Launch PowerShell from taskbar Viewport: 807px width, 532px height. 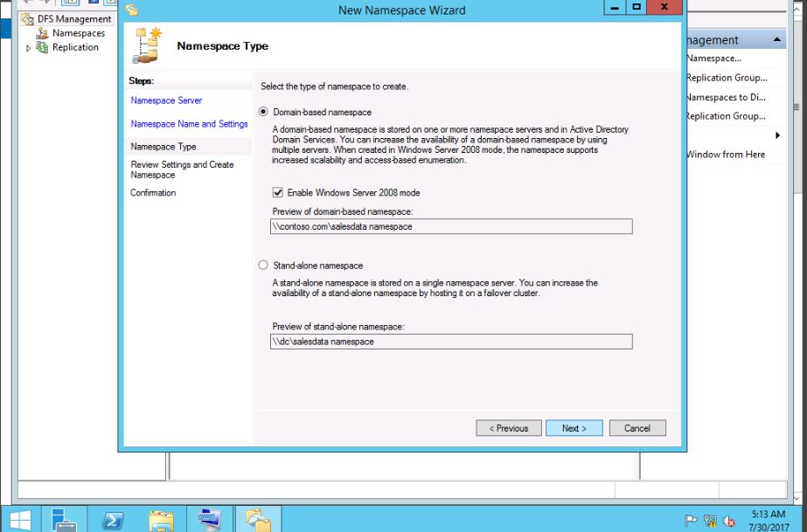click(112, 519)
